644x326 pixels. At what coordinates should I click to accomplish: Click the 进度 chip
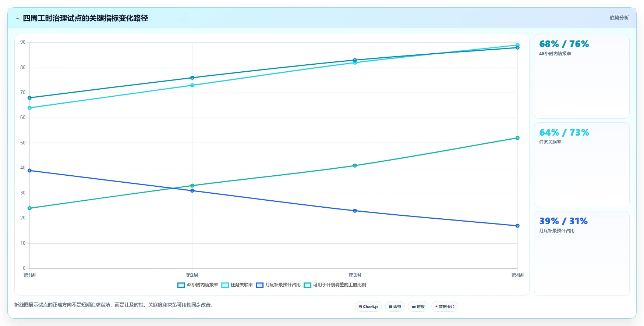coord(418,307)
